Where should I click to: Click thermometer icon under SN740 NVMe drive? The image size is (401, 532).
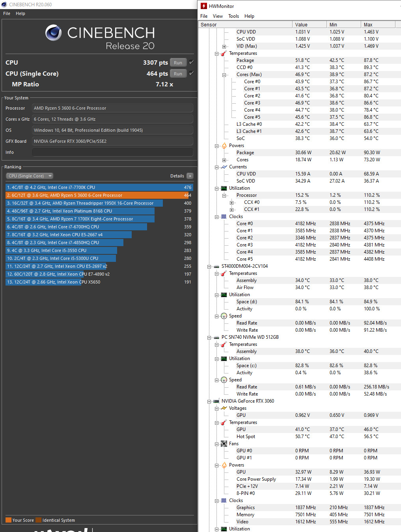pos(224,344)
